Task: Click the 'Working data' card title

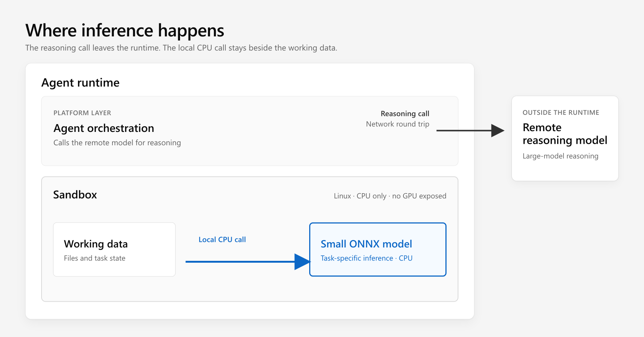Action: point(96,244)
